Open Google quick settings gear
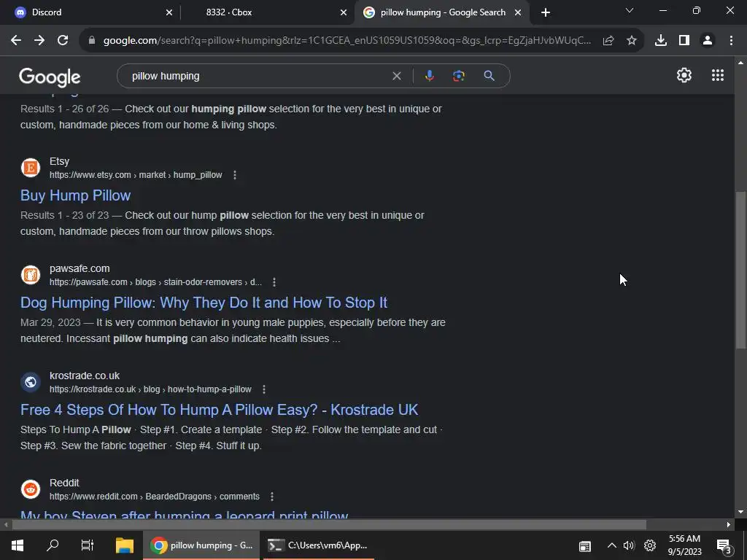The height and width of the screenshot is (560, 747). (684, 75)
